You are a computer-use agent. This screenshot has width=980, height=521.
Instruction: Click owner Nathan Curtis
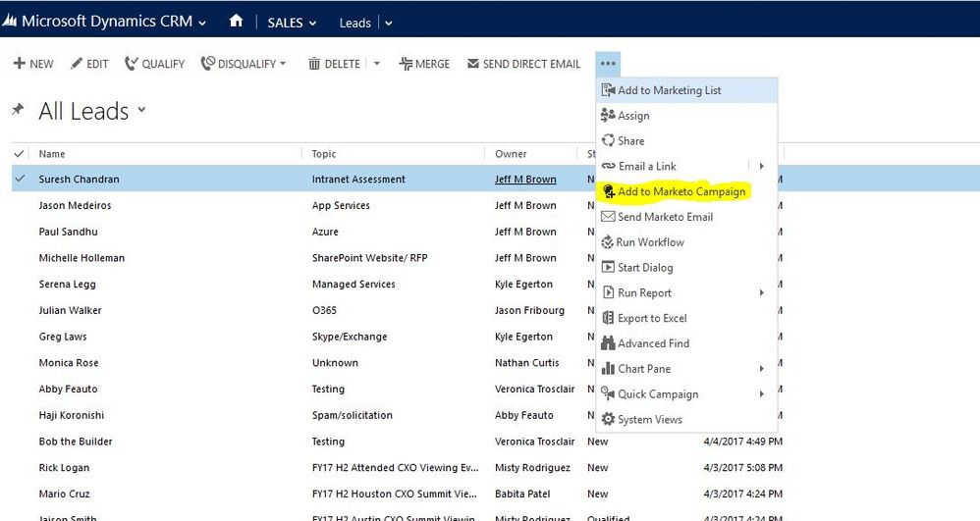click(x=527, y=363)
